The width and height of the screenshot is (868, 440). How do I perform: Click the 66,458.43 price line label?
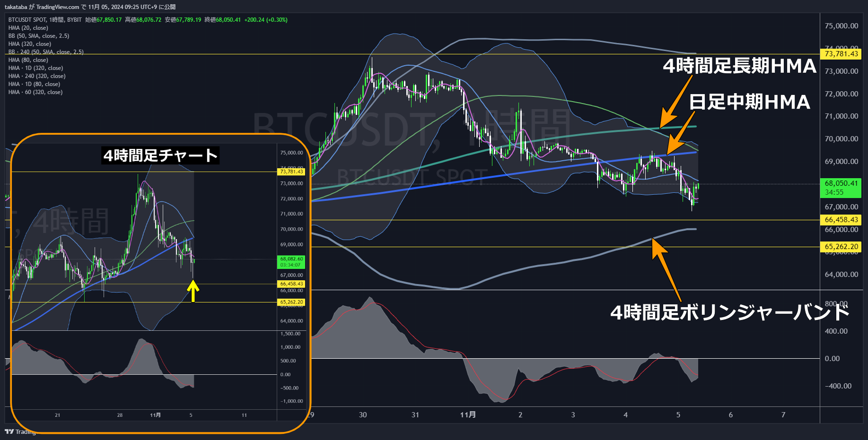841,220
